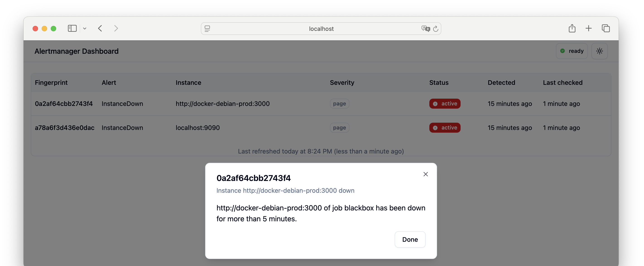The width and height of the screenshot is (644, 266).
Task: Maximize window with green button
Action: click(x=53, y=29)
